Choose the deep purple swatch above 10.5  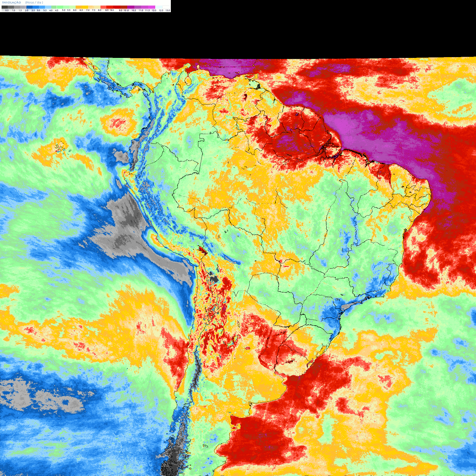[x=131, y=7]
